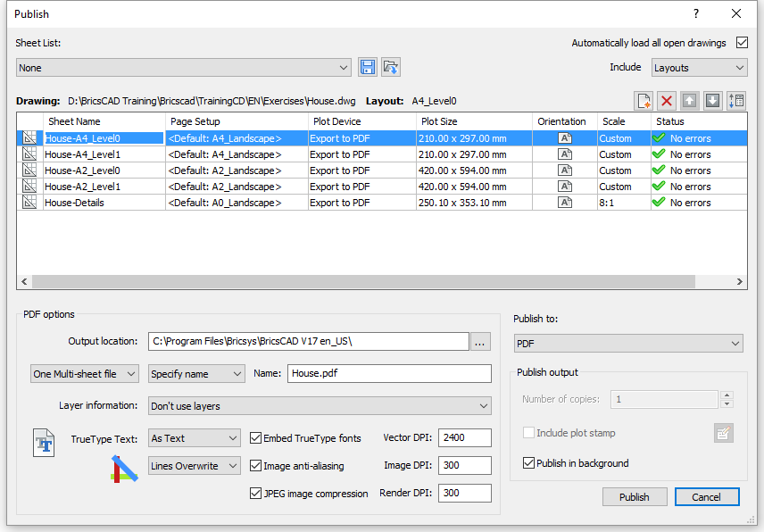
Task: Click the lines merge control preview icon
Action: 124,469
